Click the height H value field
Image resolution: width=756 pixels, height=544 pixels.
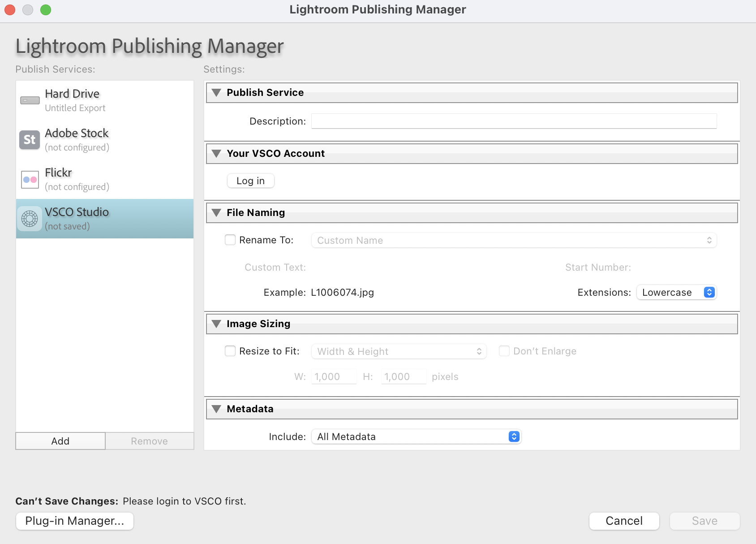[x=404, y=376]
